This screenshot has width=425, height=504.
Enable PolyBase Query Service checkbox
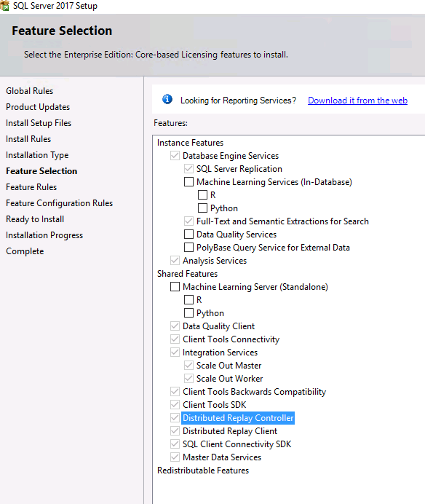tap(188, 248)
